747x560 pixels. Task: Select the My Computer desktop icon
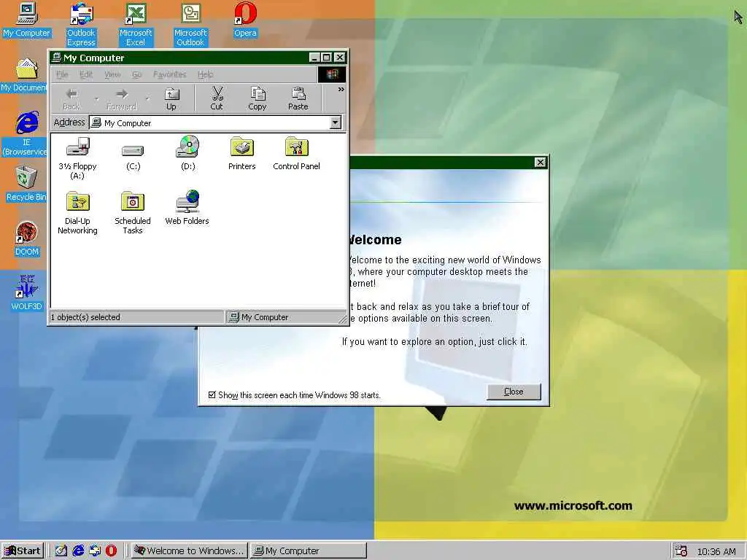click(x=27, y=19)
